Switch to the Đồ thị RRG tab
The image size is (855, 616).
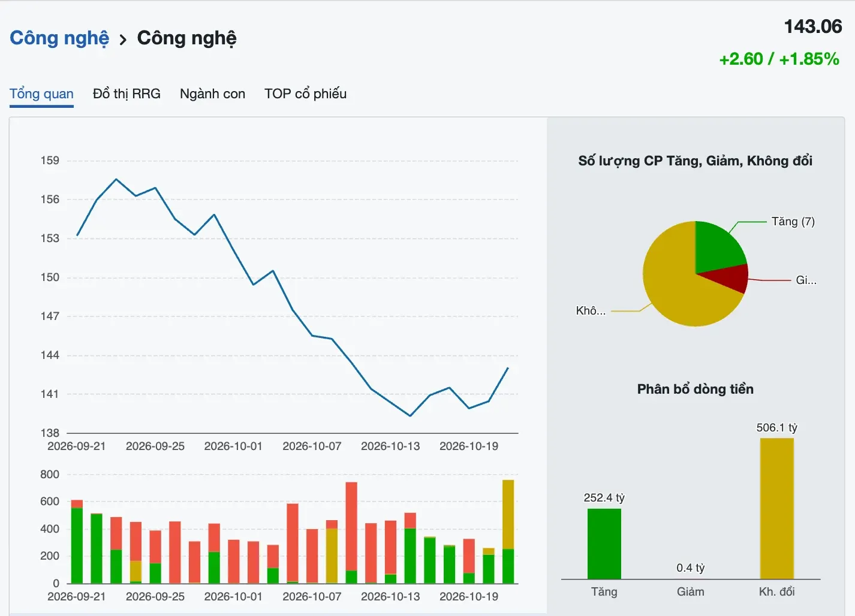(127, 93)
